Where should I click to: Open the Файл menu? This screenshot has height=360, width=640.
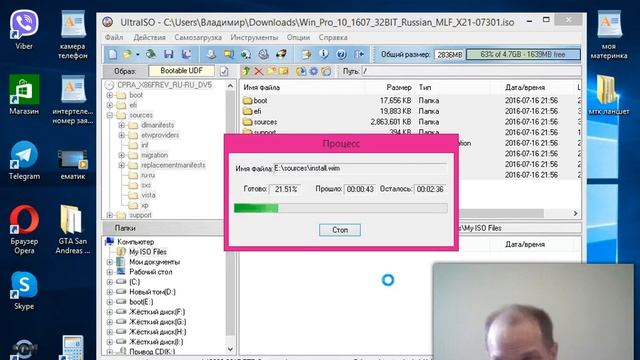click(x=114, y=37)
